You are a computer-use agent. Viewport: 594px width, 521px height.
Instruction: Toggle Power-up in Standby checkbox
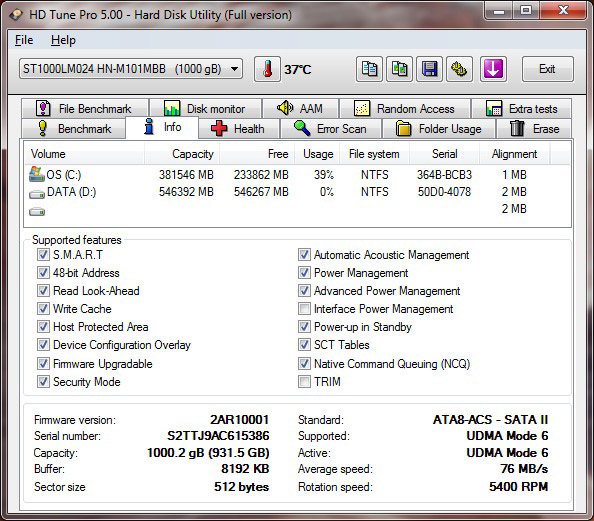click(304, 326)
